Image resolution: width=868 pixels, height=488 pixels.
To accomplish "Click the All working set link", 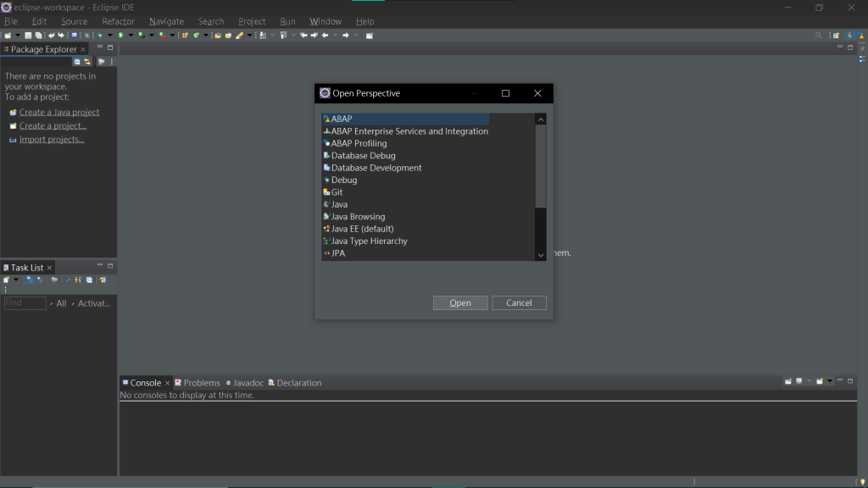I will pyautogui.click(x=61, y=303).
